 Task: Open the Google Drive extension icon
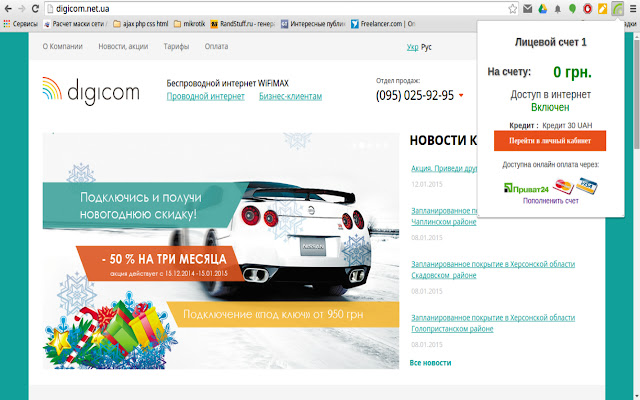[542, 9]
